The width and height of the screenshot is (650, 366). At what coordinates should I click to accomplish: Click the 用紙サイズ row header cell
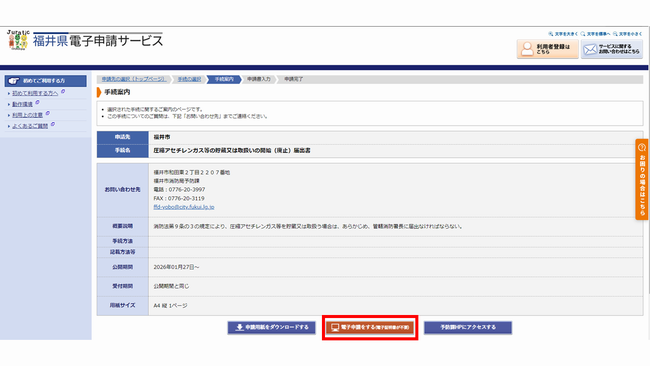click(x=123, y=305)
